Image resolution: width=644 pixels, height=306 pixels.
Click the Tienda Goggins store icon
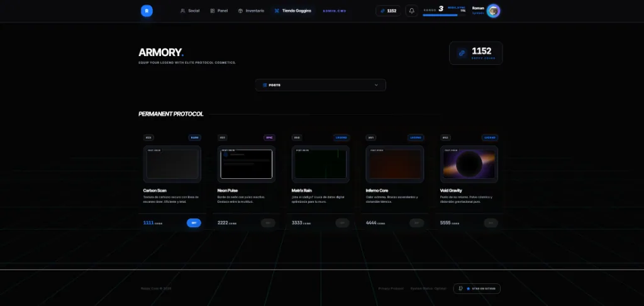pos(277,11)
